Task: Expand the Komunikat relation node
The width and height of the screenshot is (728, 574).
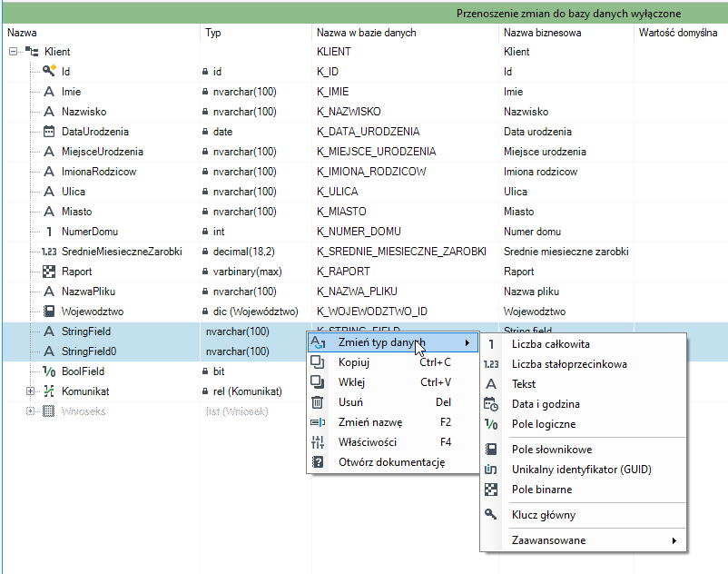Action: pyautogui.click(x=30, y=391)
